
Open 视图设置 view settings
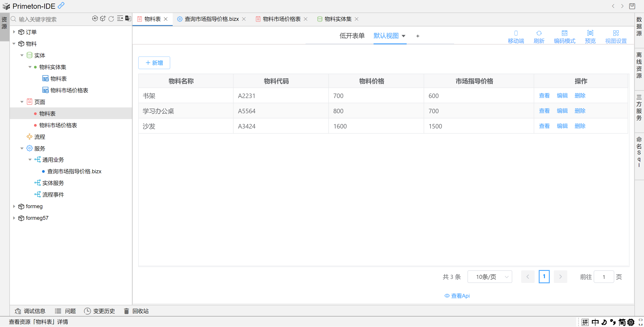616,36
